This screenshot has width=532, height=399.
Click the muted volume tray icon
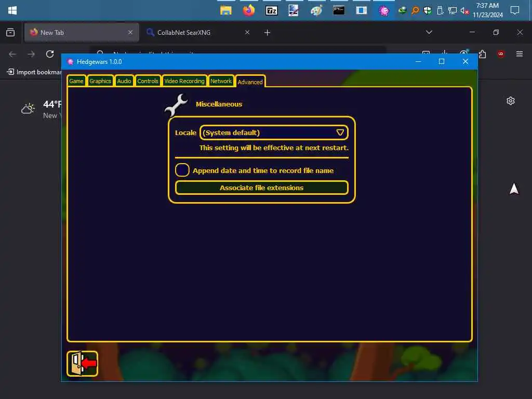[x=464, y=10]
